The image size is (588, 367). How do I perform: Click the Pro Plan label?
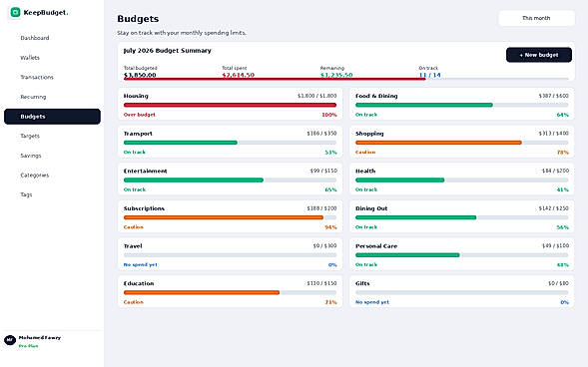(x=29, y=346)
